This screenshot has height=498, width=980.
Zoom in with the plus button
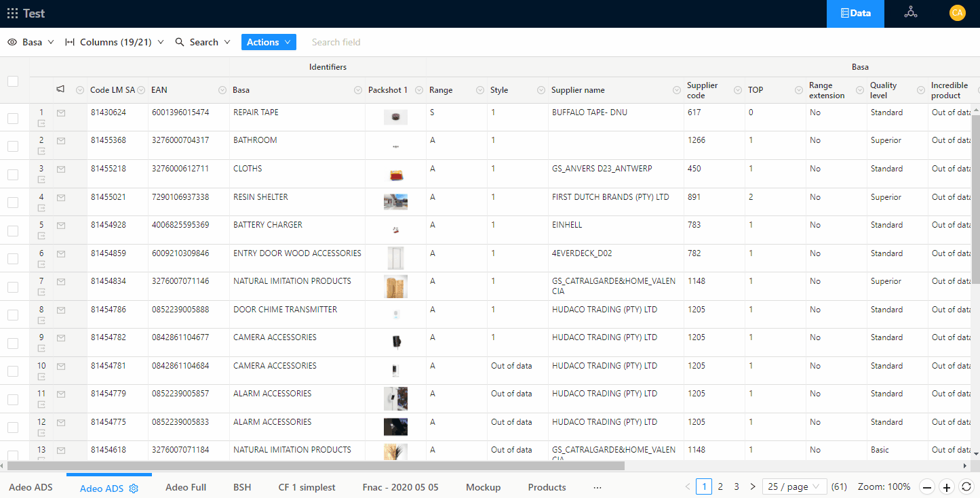pyautogui.click(x=947, y=486)
